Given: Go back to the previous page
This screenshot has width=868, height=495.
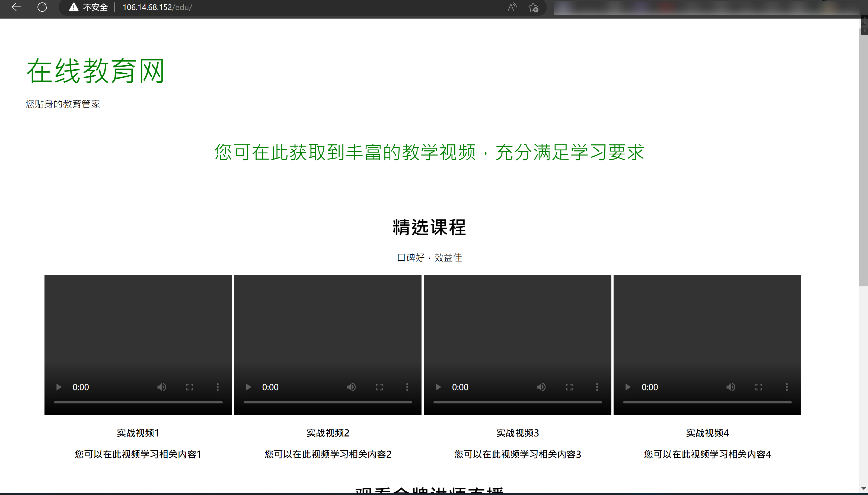Looking at the screenshot, I should pos(16,7).
